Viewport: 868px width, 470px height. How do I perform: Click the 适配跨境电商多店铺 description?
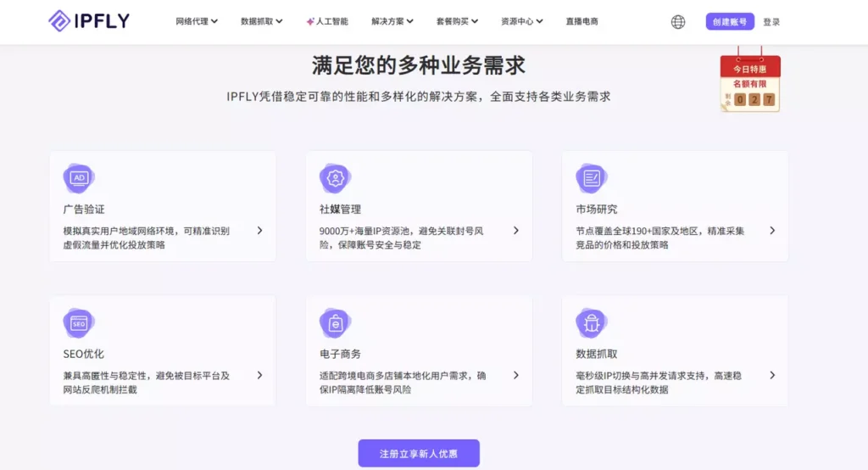(403, 383)
